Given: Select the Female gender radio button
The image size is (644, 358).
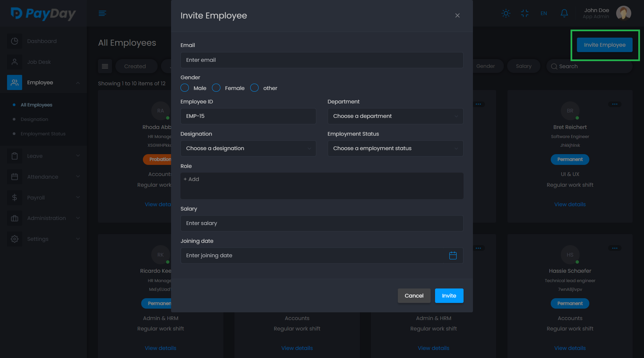Looking at the screenshot, I should point(216,88).
